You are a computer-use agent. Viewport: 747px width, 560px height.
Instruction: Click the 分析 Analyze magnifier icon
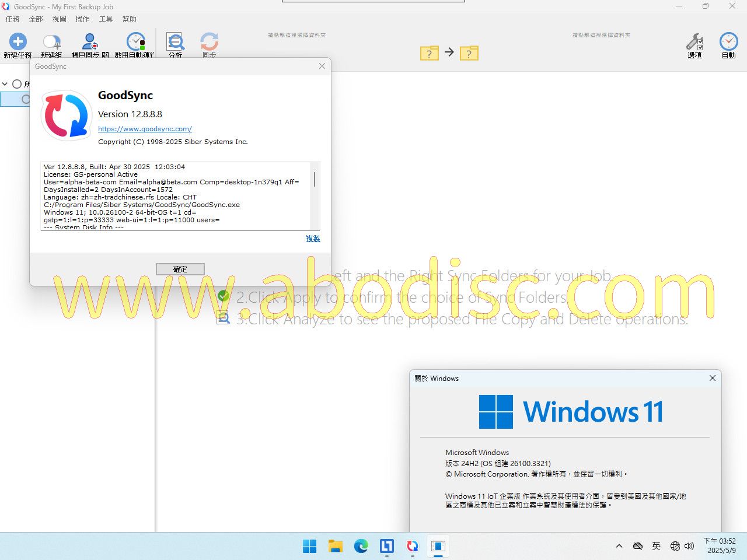click(x=175, y=41)
